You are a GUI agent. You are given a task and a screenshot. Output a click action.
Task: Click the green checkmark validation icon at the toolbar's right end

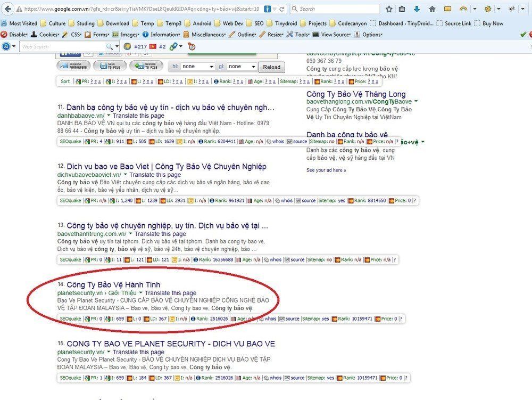[523, 34]
